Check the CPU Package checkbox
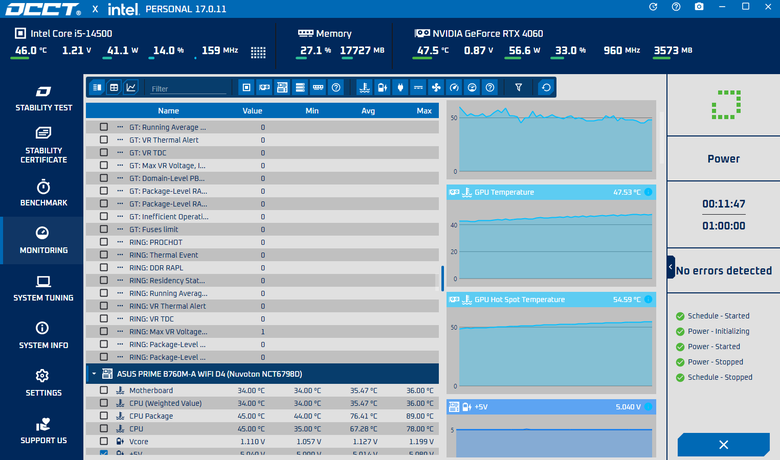 (x=103, y=416)
